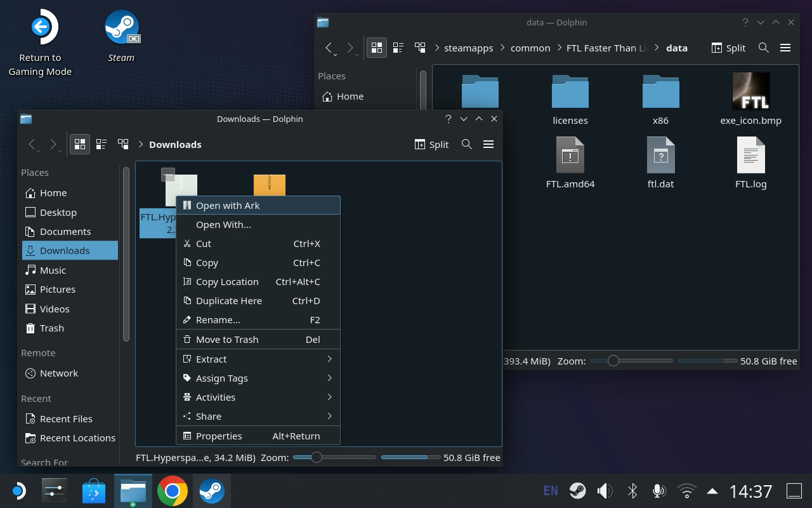This screenshot has height=508, width=812.
Task: Open search in data window
Action: (764, 48)
